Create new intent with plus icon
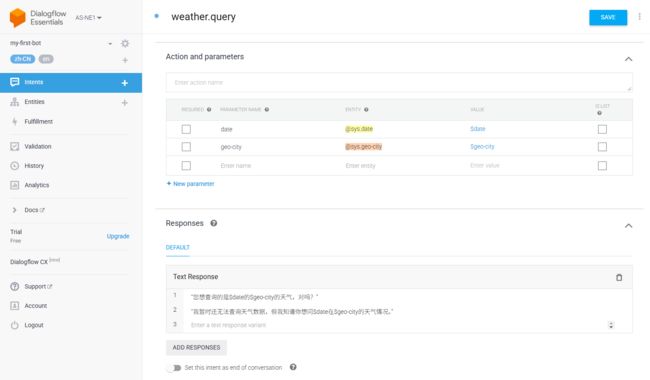Viewport: 650px width, 380px height. point(124,83)
